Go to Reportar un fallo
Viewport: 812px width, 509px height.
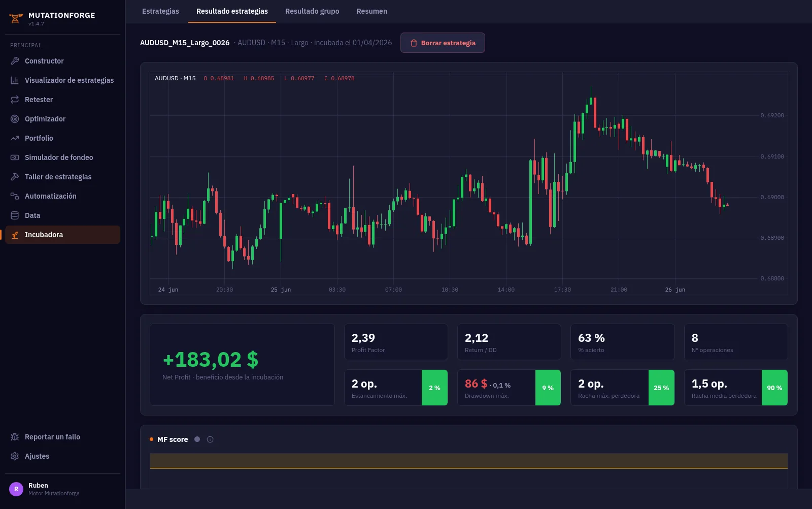(62, 437)
